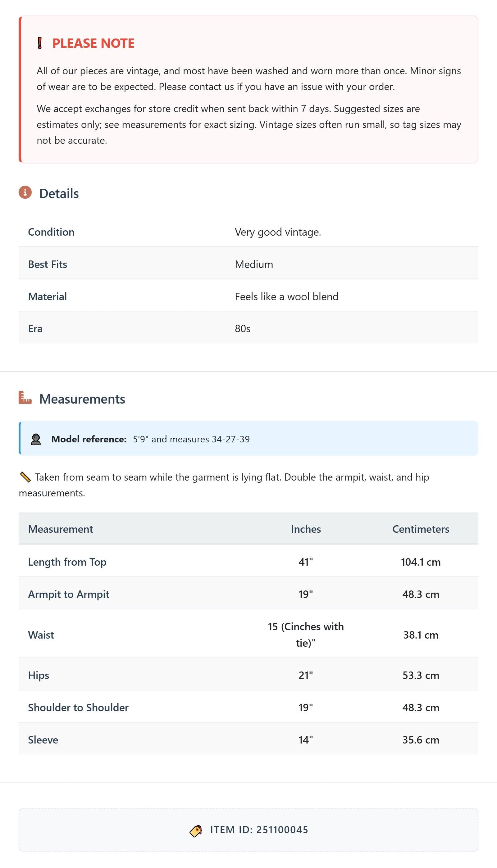Click the Details section heading
The width and height of the screenshot is (497, 868).
pyautogui.click(x=59, y=193)
